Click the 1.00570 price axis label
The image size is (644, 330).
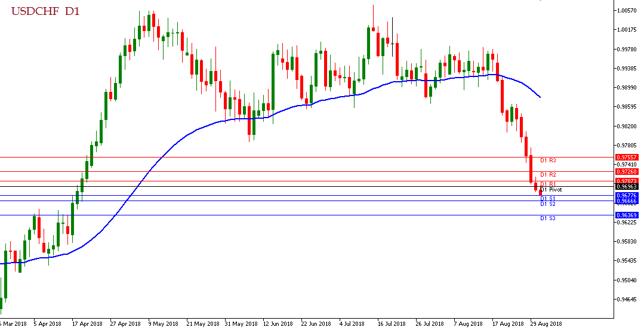click(x=627, y=10)
